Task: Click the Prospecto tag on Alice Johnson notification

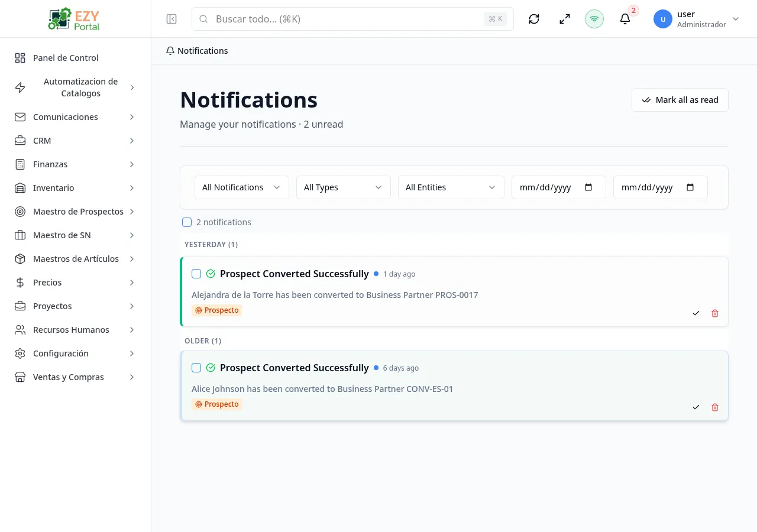Action: pos(216,404)
